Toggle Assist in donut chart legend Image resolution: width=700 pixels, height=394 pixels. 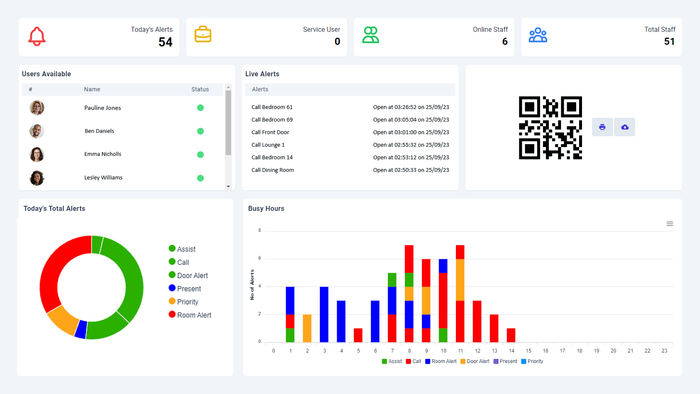point(182,249)
